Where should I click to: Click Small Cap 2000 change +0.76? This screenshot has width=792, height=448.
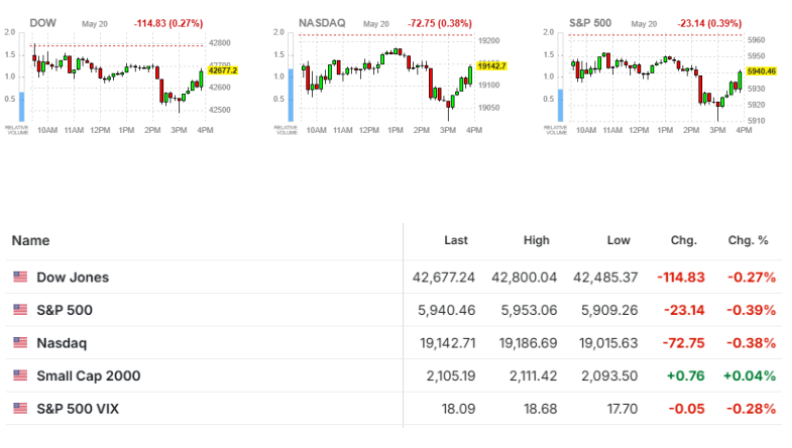point(685,376)
